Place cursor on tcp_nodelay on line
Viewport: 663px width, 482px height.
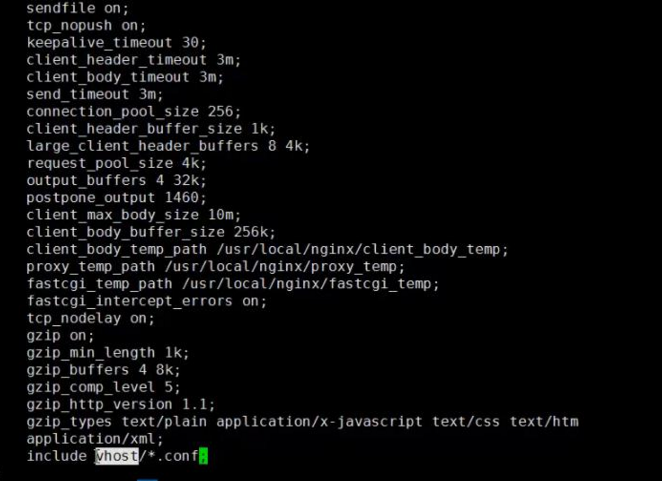(x=91, y=318)
